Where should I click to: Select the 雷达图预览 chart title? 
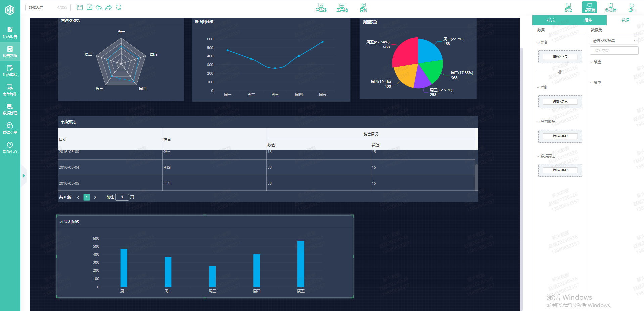tap(71, 20)
